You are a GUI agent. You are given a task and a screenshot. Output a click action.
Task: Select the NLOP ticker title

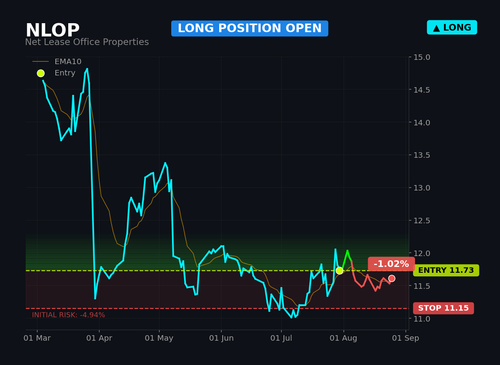pos(53,30)
